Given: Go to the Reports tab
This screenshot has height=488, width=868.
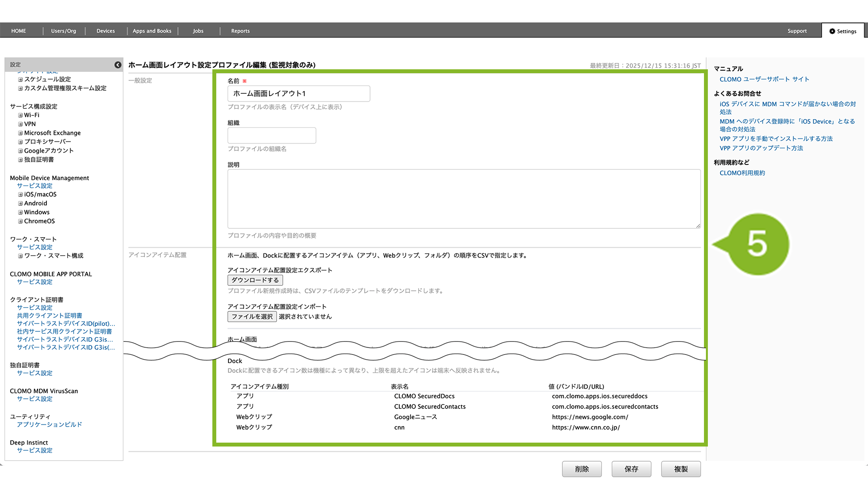Looking at the screenshot, I should (x=240, y=31).
